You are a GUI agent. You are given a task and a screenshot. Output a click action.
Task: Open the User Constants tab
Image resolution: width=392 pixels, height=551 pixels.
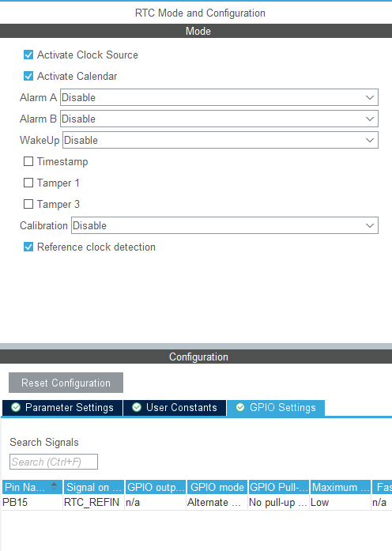[x=175, y=408]
